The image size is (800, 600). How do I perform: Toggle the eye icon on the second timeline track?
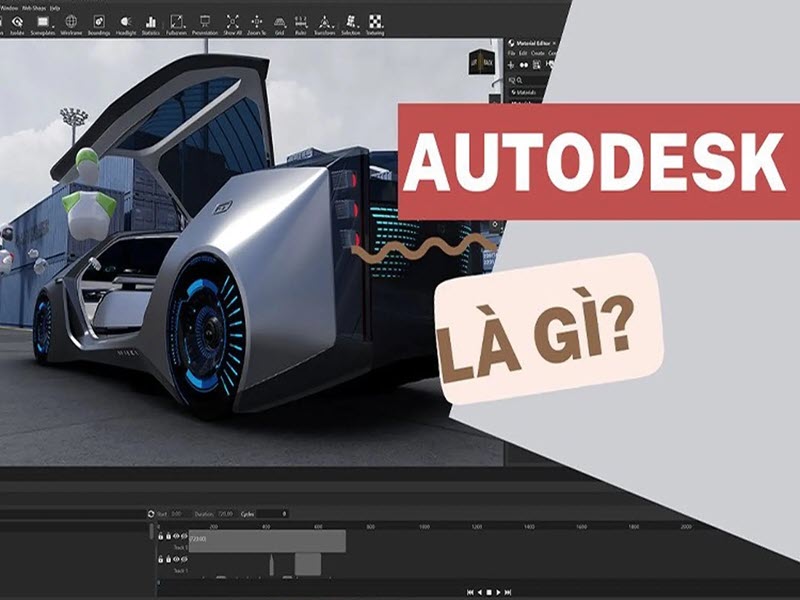click(176, 559)
